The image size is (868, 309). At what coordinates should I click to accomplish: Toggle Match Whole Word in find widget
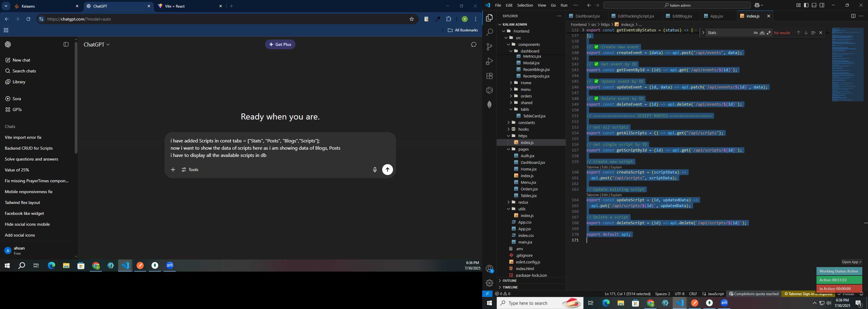(x=762, y=33)
